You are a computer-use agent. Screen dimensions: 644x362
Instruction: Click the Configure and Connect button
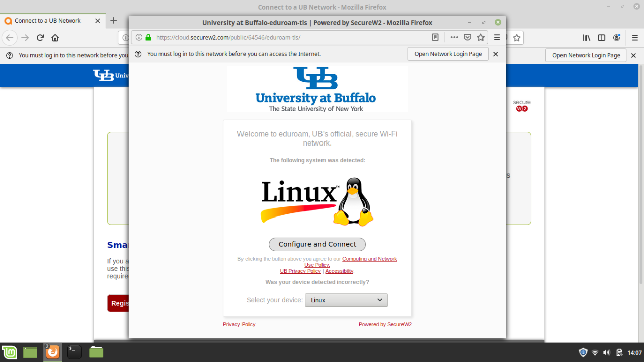(x=317, y=244)
